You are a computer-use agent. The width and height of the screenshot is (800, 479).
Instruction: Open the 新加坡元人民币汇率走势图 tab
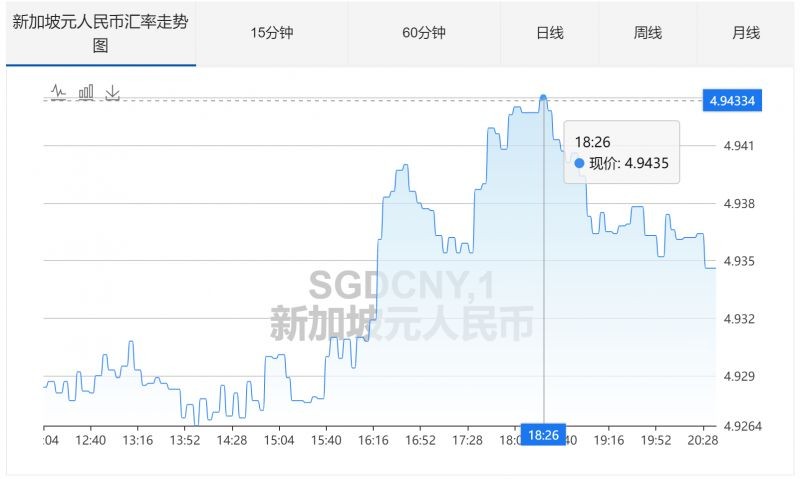(100, 33)
